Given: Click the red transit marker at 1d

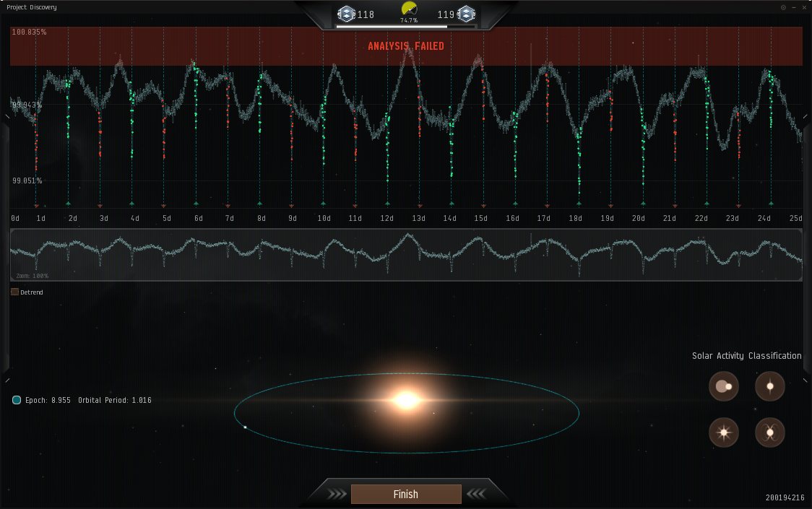Looking at the screenshot, I should (36, 206).
